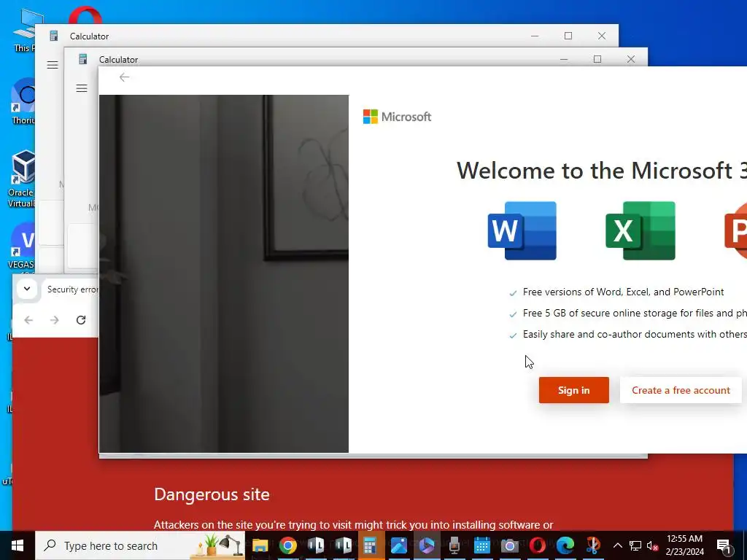Viewport: 747px width, 560px height.
Task: Click the second Calculator window title text
Action: [x=118, y=60]
